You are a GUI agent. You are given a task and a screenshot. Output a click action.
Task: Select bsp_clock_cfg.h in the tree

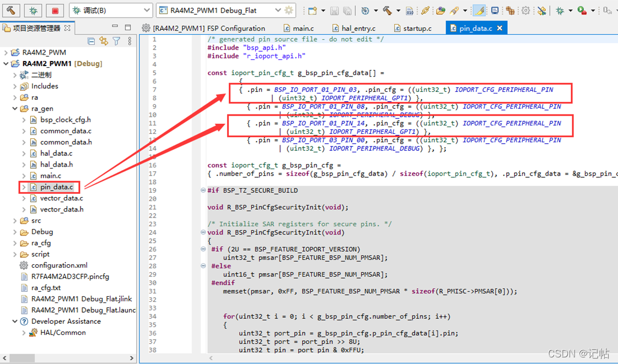(x=65, y=119)
